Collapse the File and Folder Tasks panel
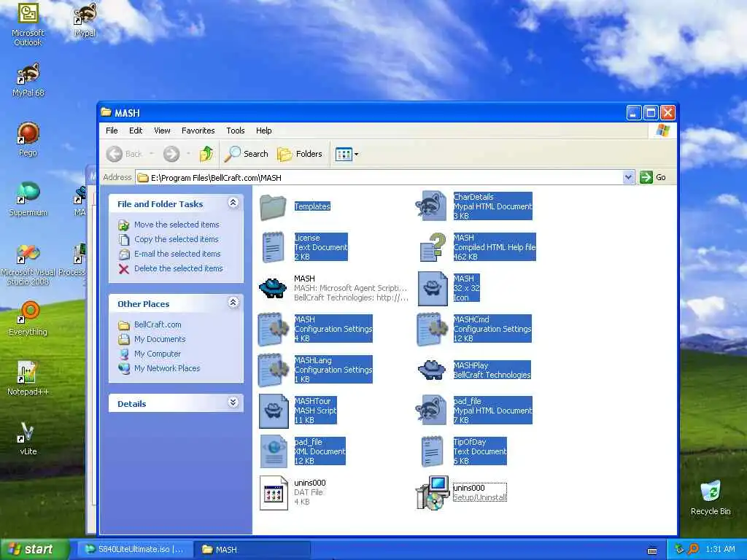Screen dimensions: 747x560 [233, 203]
